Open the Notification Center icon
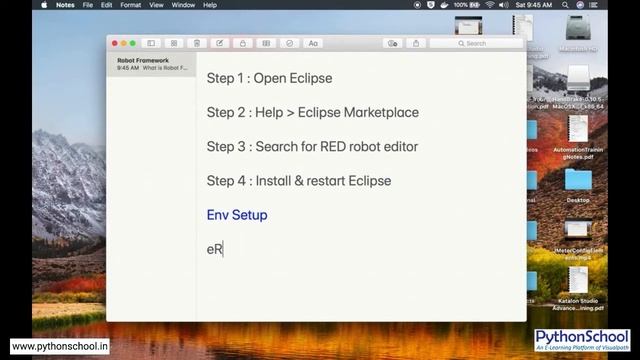Image resolution: width=640 pixels, height=360 pixels. pyautogui.click(x=593, y=5)
